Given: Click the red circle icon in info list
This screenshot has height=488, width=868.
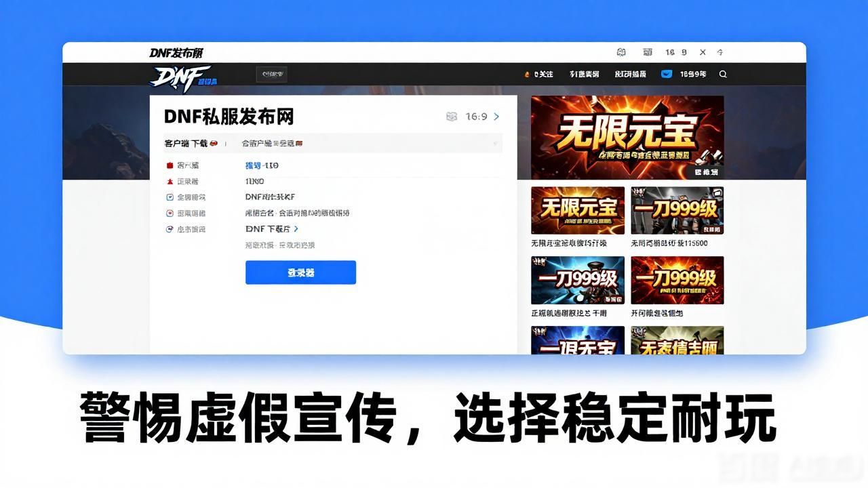Looking at the screenshot, I should [170, 213].
